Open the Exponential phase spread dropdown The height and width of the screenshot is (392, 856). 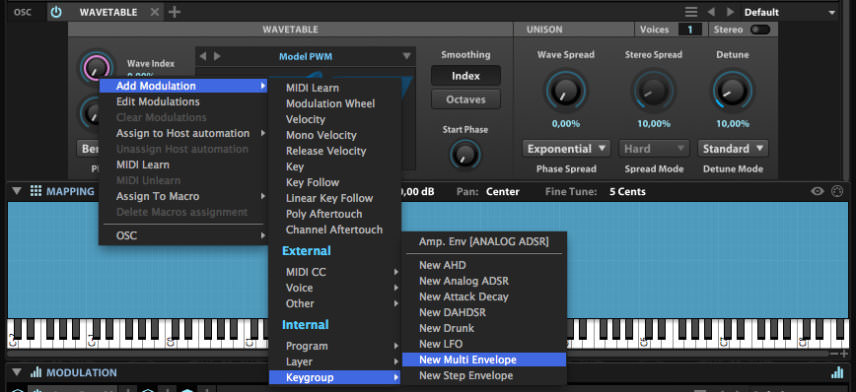pyautogui.click(x=566, y=149)
